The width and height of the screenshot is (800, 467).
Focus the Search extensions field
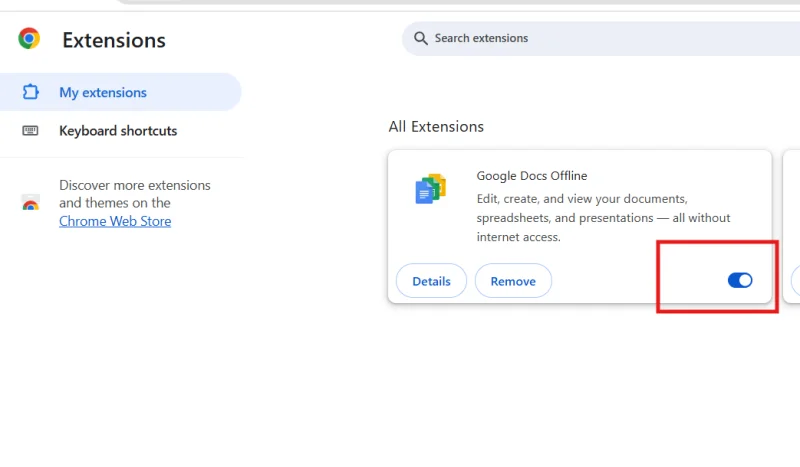[x=601, y=38]
